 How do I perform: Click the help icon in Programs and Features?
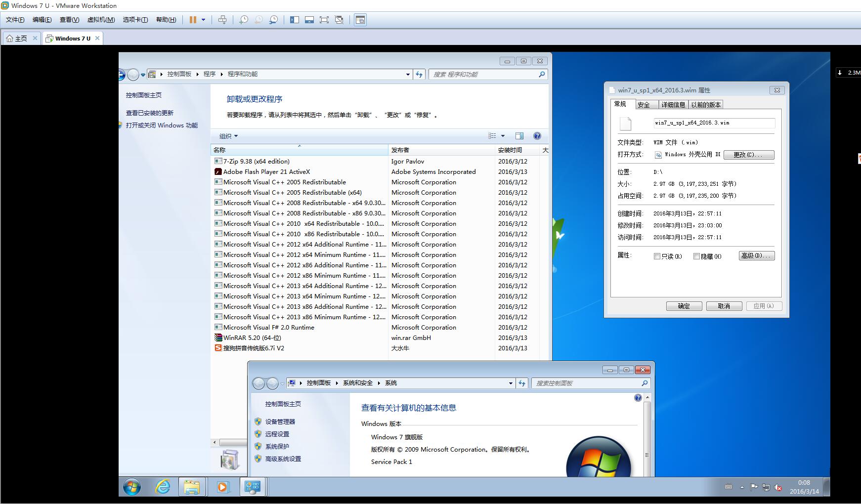537,136
